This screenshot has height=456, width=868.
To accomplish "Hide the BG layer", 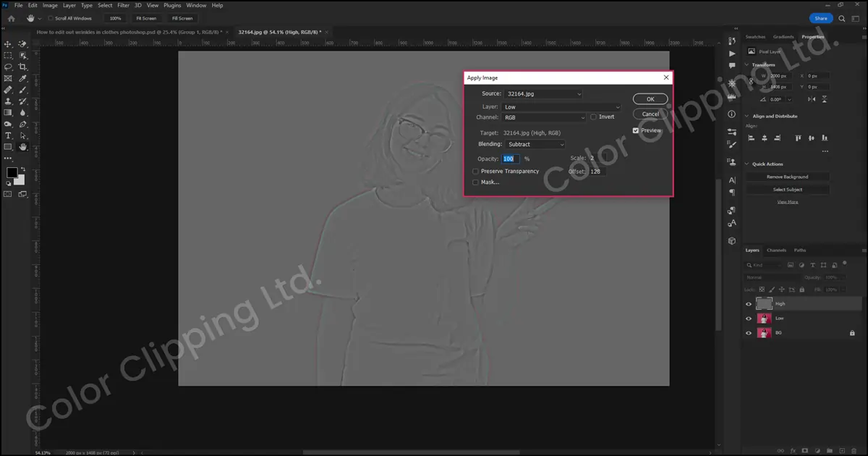I will (749, 333).
